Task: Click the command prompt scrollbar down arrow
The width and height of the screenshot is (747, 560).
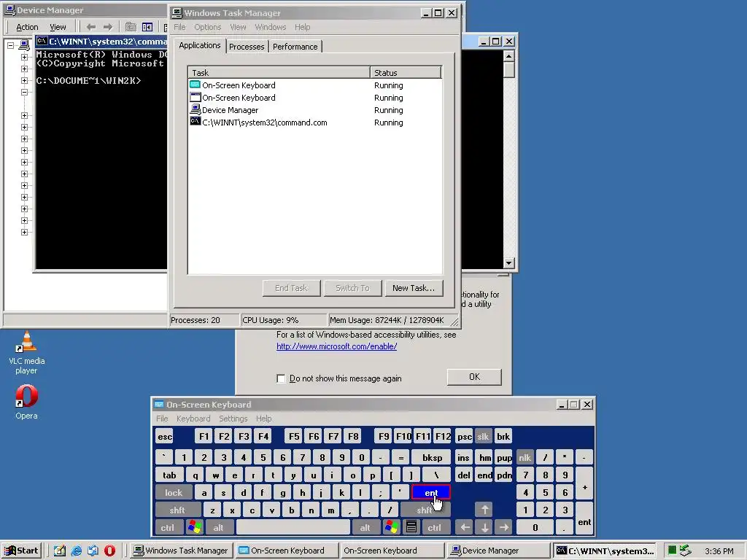Action: (x=508, y=262)
